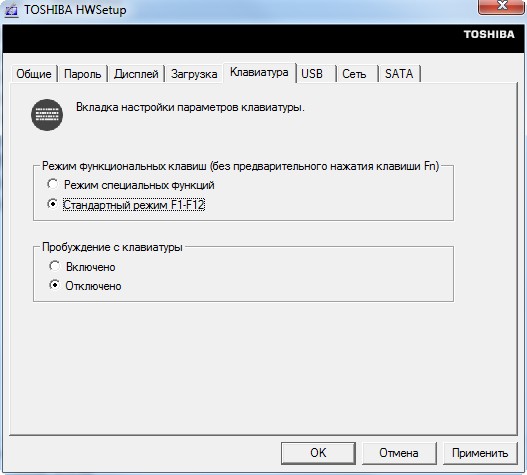Click the Вкладка настройки параметров клавиатуры text
This screenshot has height=475, width=527.
[190, 108]
